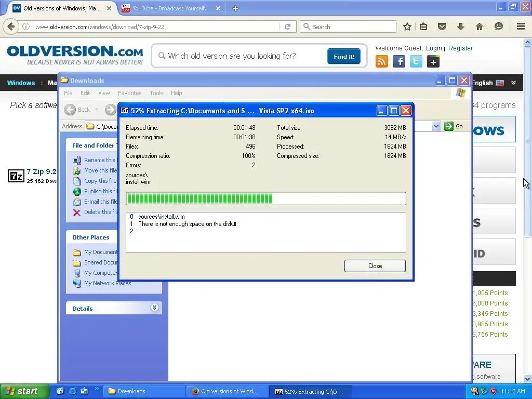This screenshot has width=532, height=399.
Task: Click the RSS feed icon on OldVersion
Action: tap(382, 61)
